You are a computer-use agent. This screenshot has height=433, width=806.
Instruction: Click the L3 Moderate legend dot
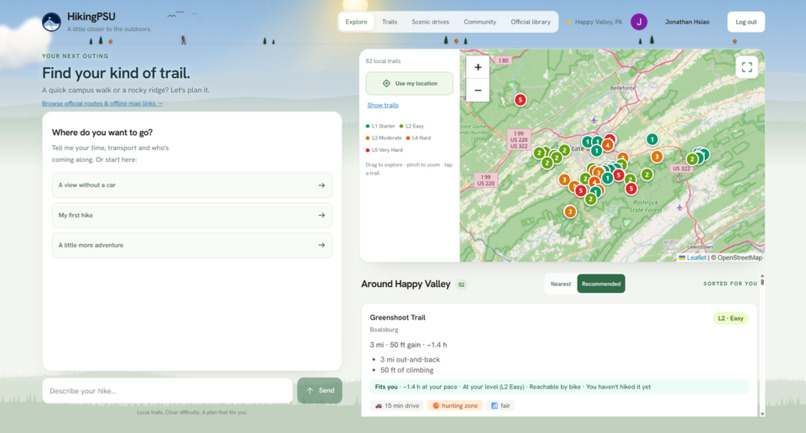click(x=368, y=138)
